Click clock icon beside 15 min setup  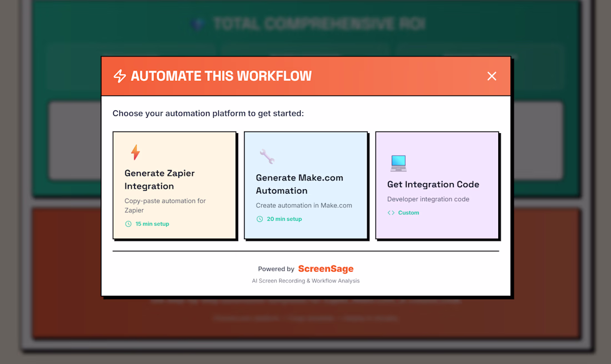128,224
